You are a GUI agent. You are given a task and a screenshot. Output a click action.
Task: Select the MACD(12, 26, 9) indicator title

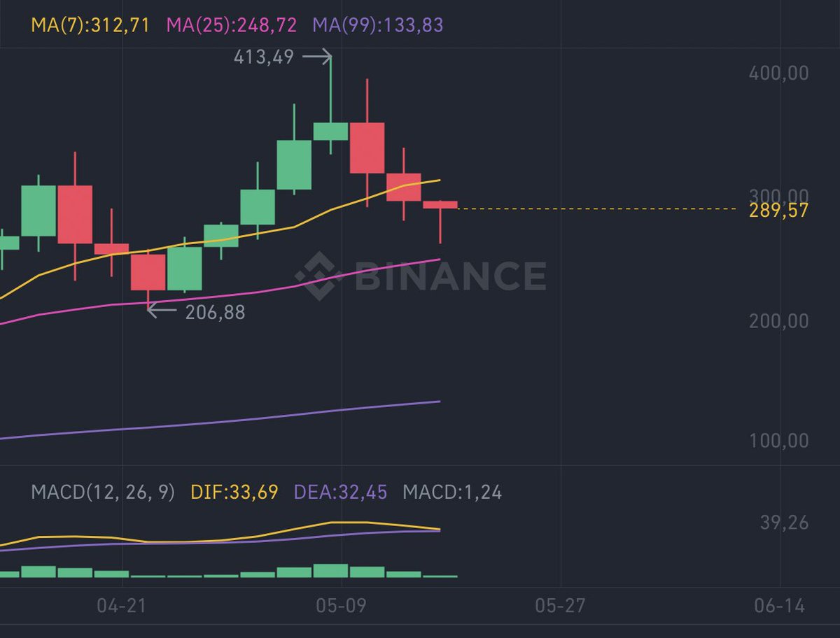[103, 492]
